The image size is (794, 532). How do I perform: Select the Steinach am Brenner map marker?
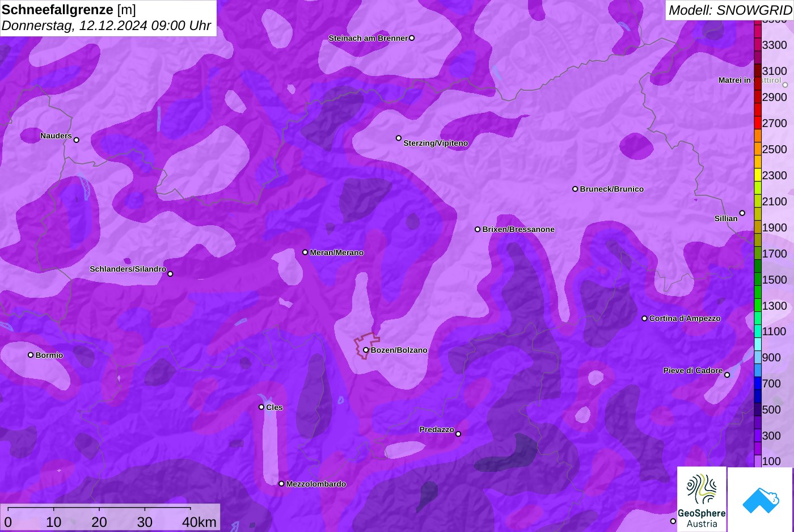click(412, 38)
